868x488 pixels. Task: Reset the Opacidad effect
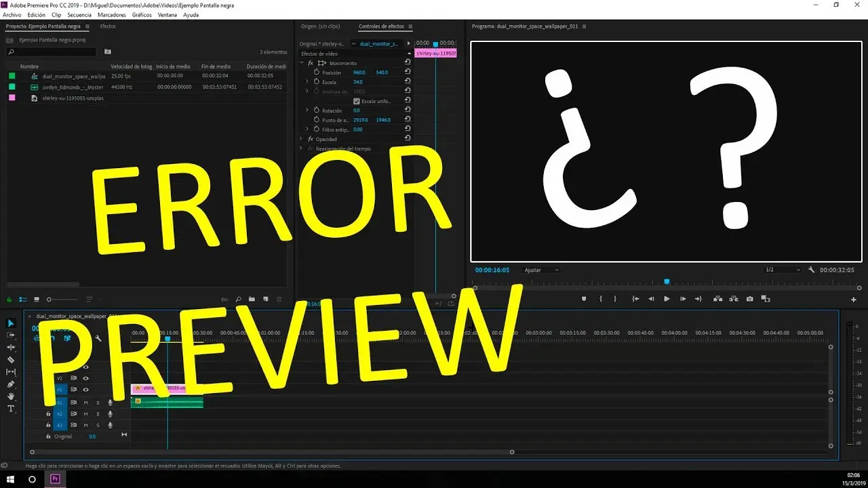click(x=408, y=138)
